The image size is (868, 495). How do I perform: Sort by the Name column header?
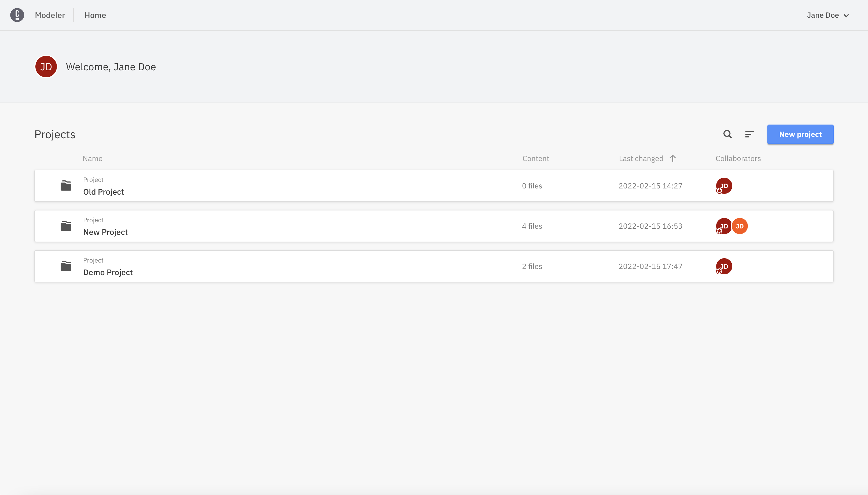click(x=92, y=158)
